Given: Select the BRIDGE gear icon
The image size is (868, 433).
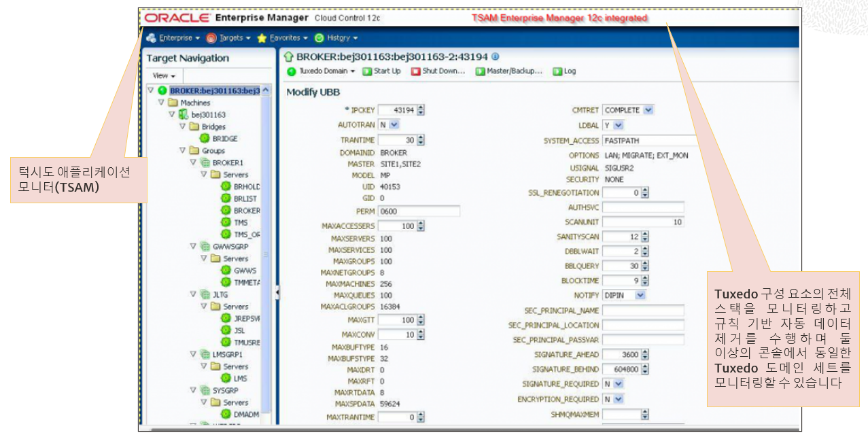Looking at the screenshot, I should [205, 139].
